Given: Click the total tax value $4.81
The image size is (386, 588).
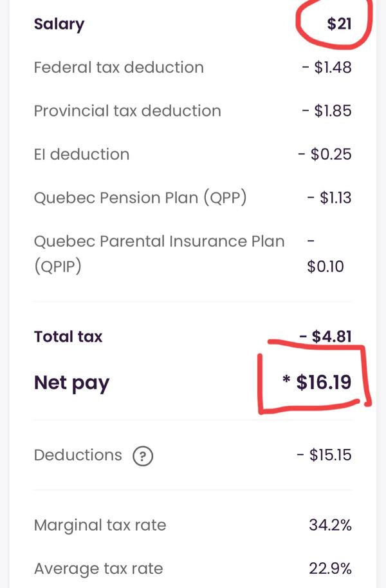Looking at the screenshot, I should click(326, 337).
